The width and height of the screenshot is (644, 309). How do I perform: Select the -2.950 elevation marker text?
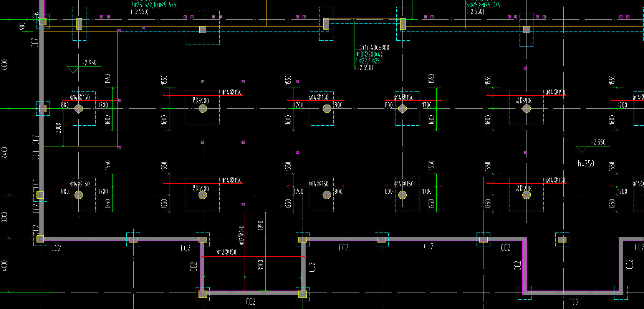coord(89,63)
